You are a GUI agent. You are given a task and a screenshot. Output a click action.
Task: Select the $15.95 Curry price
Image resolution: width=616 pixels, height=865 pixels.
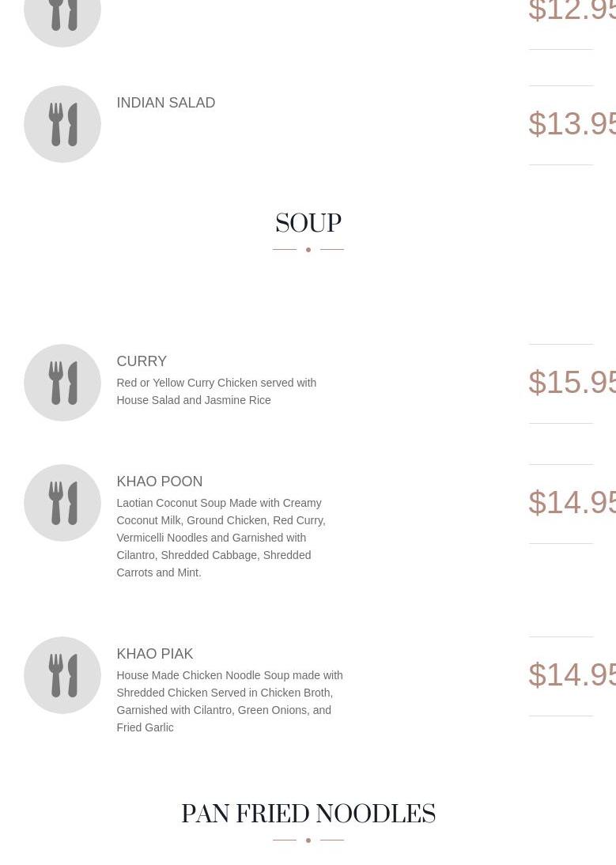point(571,383)
